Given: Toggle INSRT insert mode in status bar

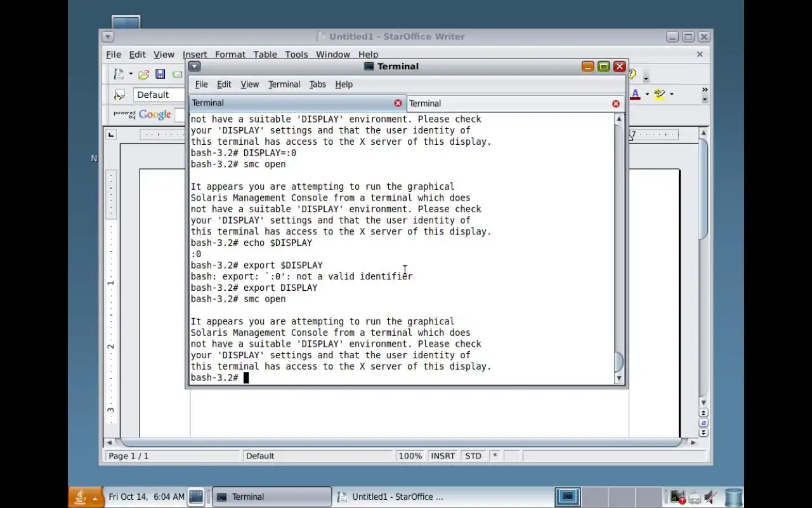Looking at the screenshot, I should pos(443,456).
